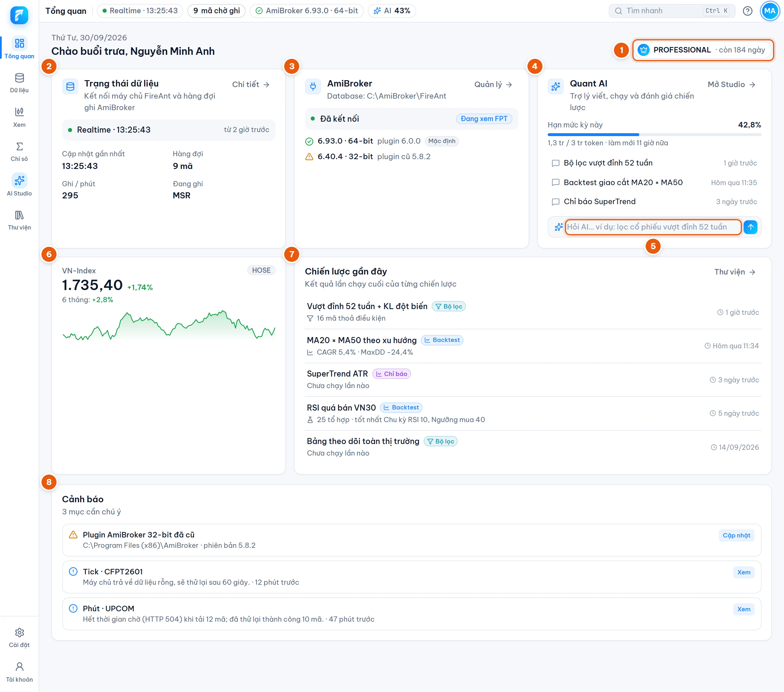Screen dimensions: 784x692
Task: Open chat Bộ lọc vượt đỉnh 52 tuần
Action: [654, 163]
